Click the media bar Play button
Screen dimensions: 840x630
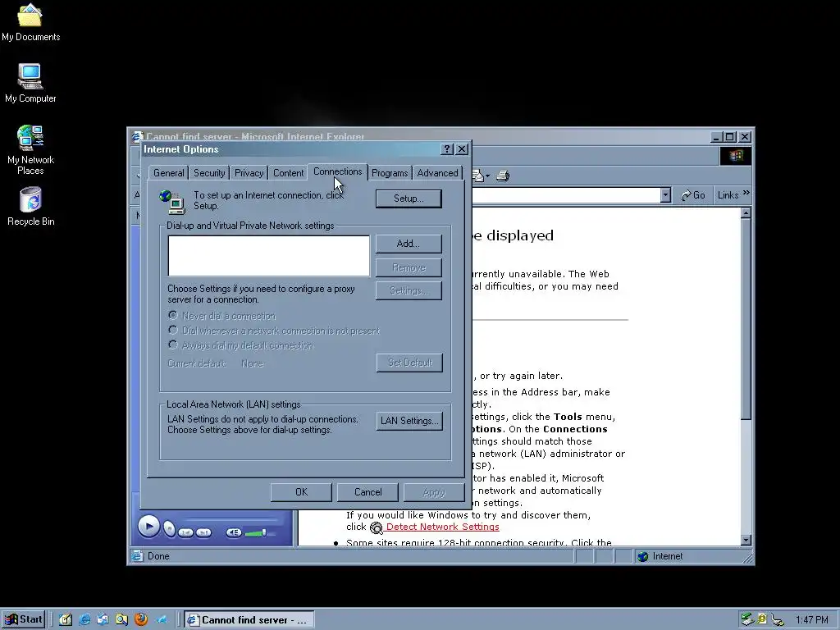tap(148, 527)
